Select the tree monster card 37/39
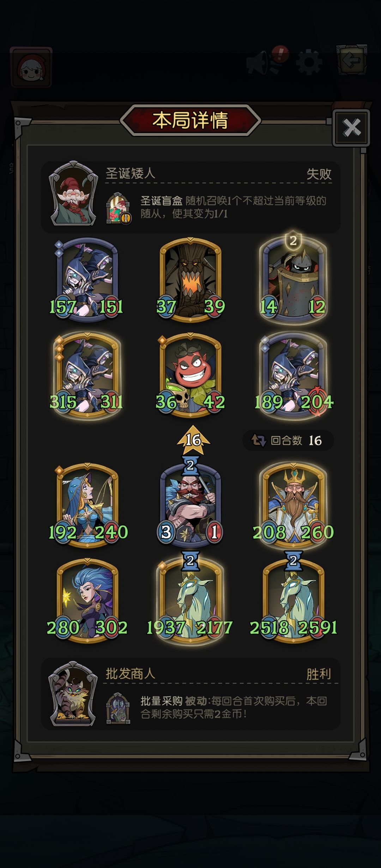 190,280
